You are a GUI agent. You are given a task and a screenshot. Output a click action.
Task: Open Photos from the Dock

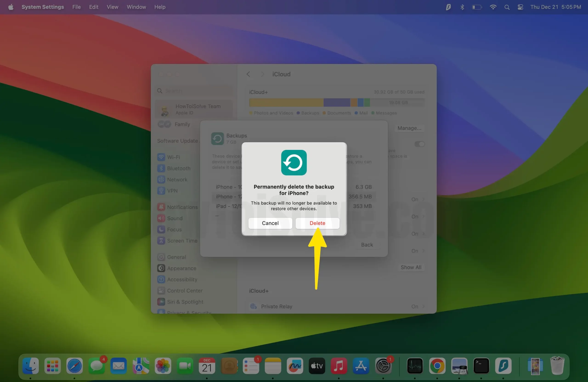point(163,365)
